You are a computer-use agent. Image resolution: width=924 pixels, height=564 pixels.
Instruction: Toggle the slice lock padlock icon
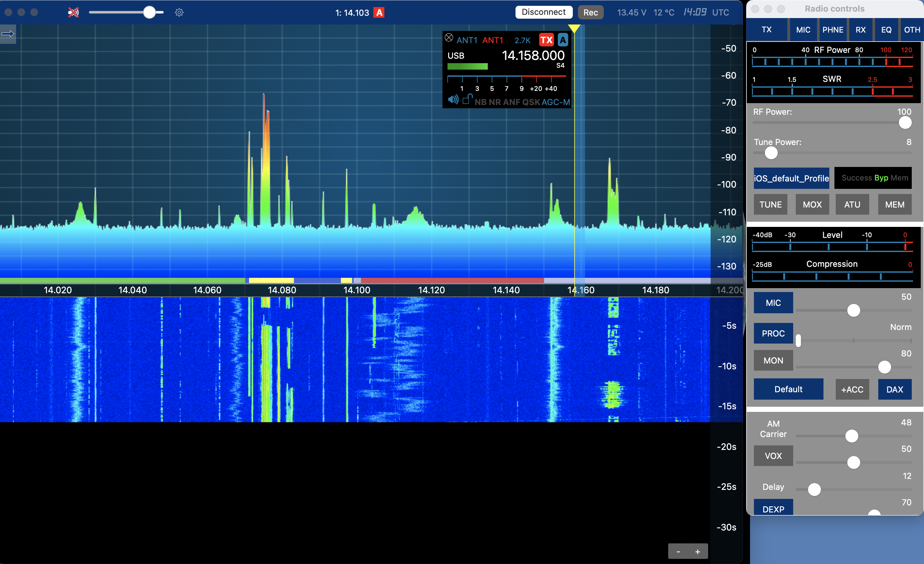(x=467, y=99)
